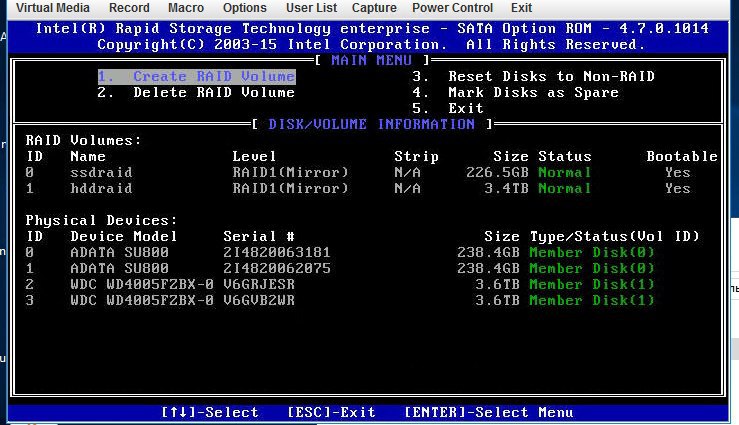
Task: Click the arrow keys Select hint
Action: click(x=210, y=413)
